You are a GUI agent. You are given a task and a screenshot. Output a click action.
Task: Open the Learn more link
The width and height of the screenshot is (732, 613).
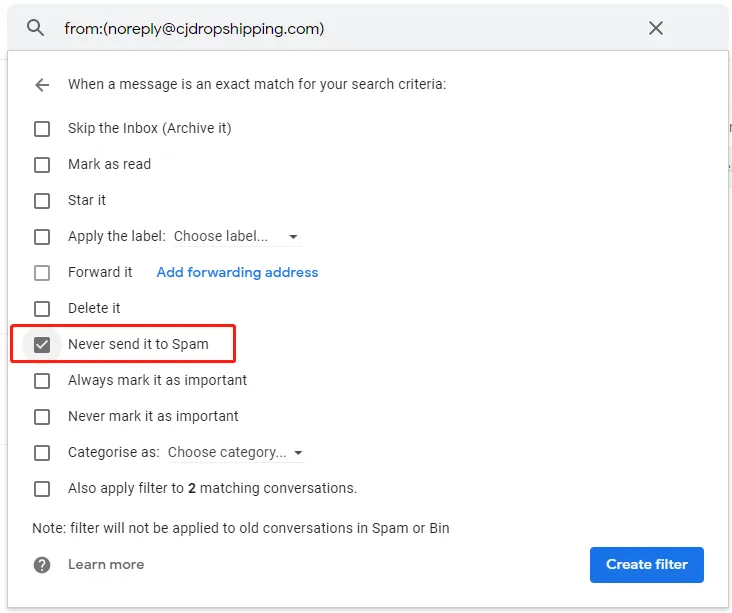coord(106,565)
